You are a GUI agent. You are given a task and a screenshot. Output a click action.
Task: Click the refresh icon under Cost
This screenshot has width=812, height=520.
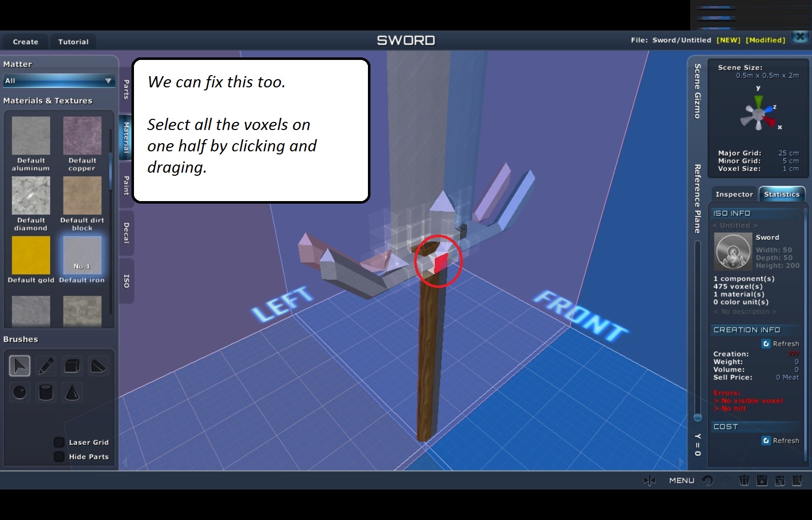coord(766,441)
